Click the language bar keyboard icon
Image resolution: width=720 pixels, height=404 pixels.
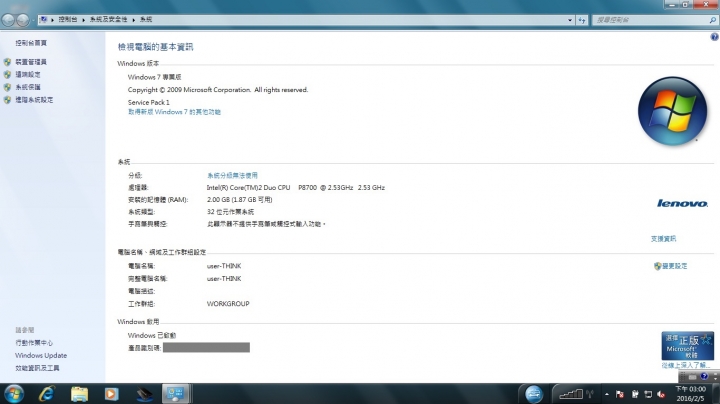coord(693,377)
